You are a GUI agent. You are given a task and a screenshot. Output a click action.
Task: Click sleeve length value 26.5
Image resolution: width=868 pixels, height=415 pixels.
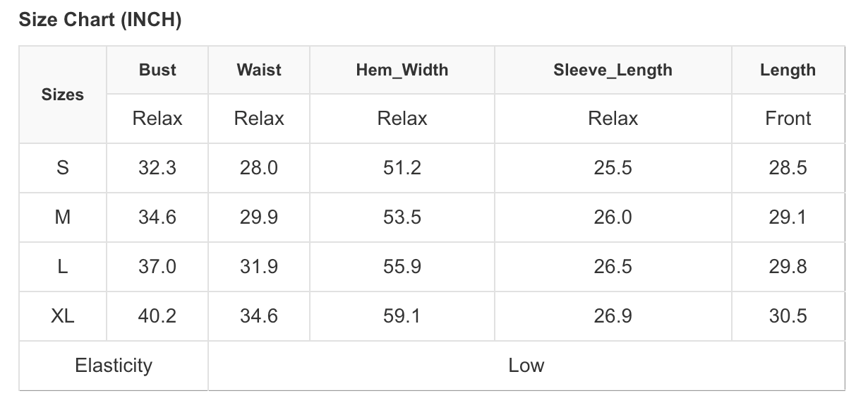pyautogui.click(x=613, y=267)
